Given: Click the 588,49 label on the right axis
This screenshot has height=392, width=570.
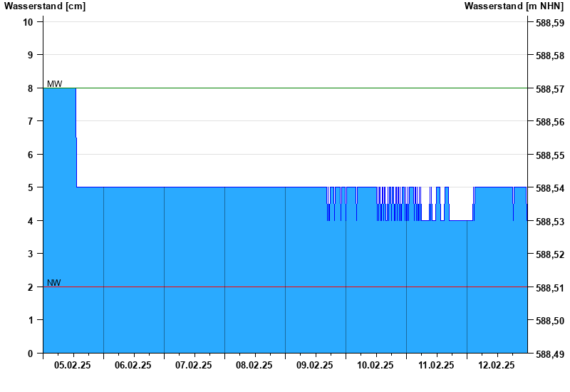Looking at the screenshot, I should pyautogui.click(x=550, y=354).
